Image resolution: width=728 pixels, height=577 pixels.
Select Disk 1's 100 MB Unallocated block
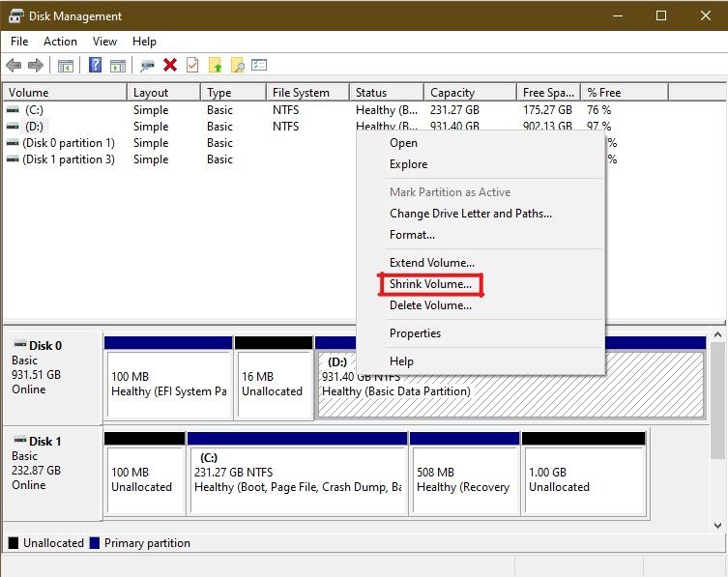click(x=145, y=474)
